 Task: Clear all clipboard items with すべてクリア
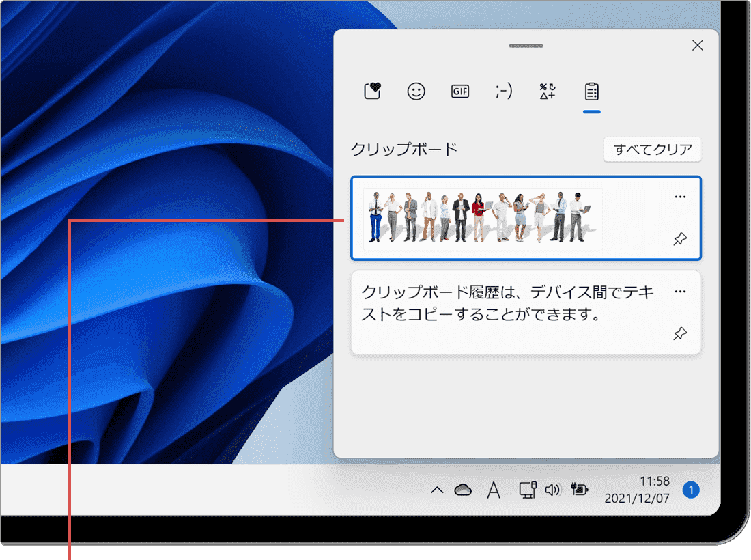point(652,150)
